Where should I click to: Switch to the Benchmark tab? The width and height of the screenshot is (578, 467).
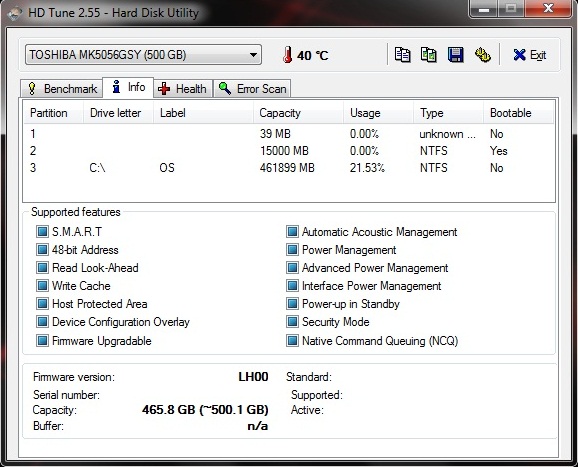tap(62, 89)
